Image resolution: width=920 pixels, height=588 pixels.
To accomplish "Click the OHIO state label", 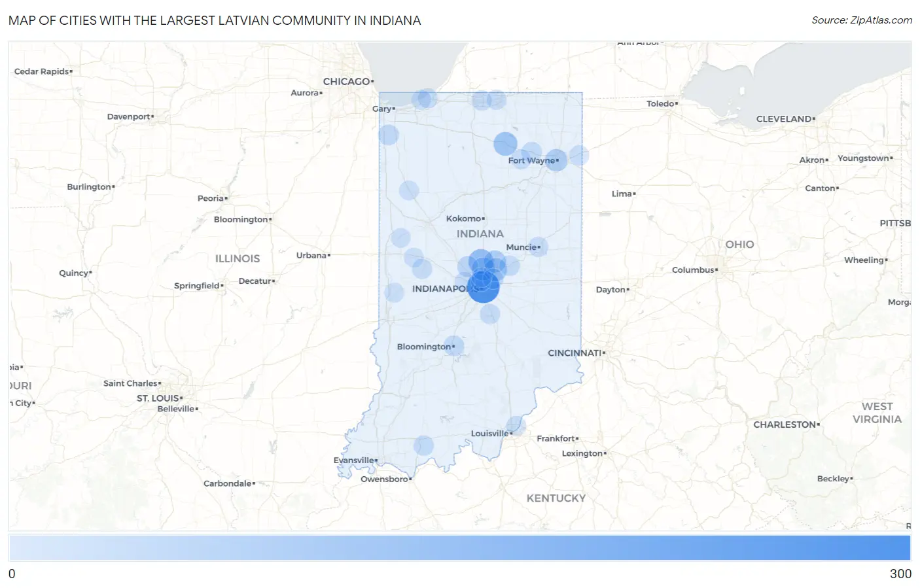I will [739, 245].
